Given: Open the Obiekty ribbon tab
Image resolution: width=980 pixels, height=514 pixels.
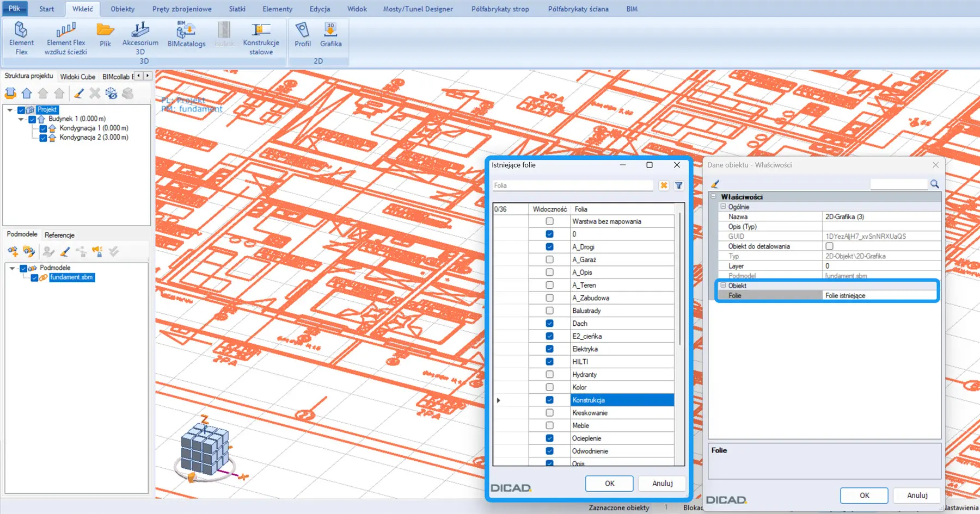Looking at the screenshot, I should tap(122, 9).
